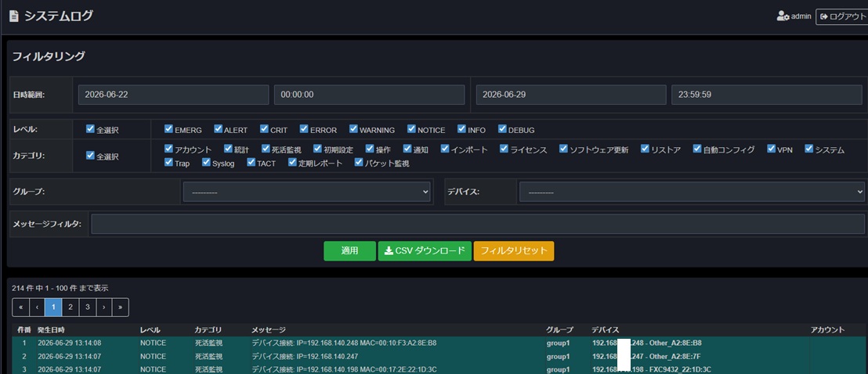Toggle the VPN category checkbox
This screenshot has width=868, height=374.
click(x=771, y=149)
